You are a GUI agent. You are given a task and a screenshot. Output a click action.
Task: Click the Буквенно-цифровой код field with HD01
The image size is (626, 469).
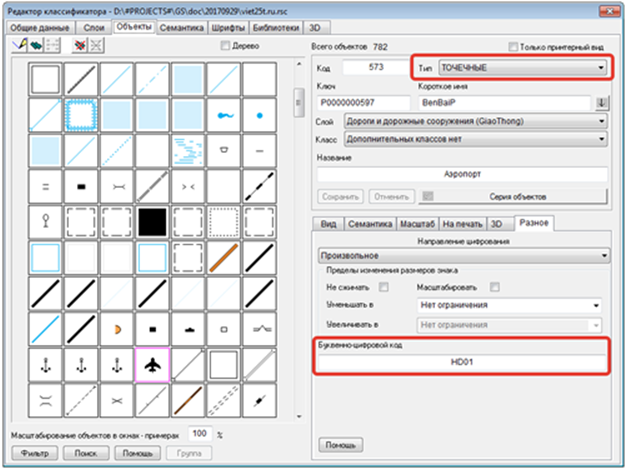461,363
